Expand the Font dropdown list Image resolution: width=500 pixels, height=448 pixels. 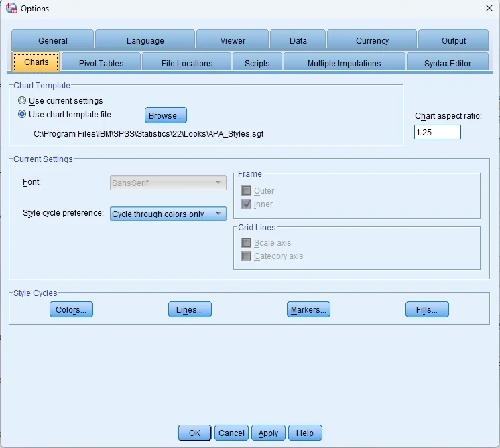click(168, 183)
